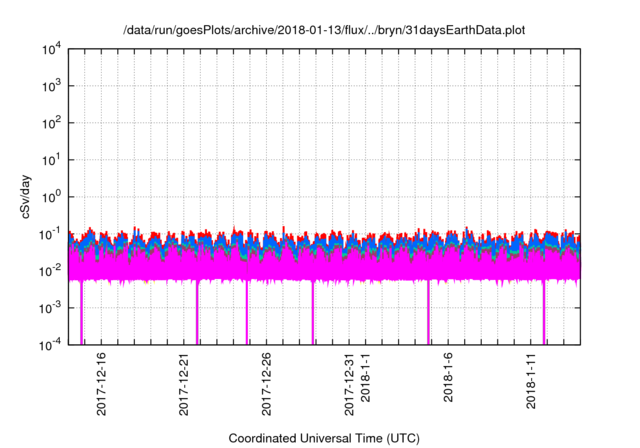640x448 pixels.
Task: Click the 10^-1 y-axis tick label
Action: (50, 235)
